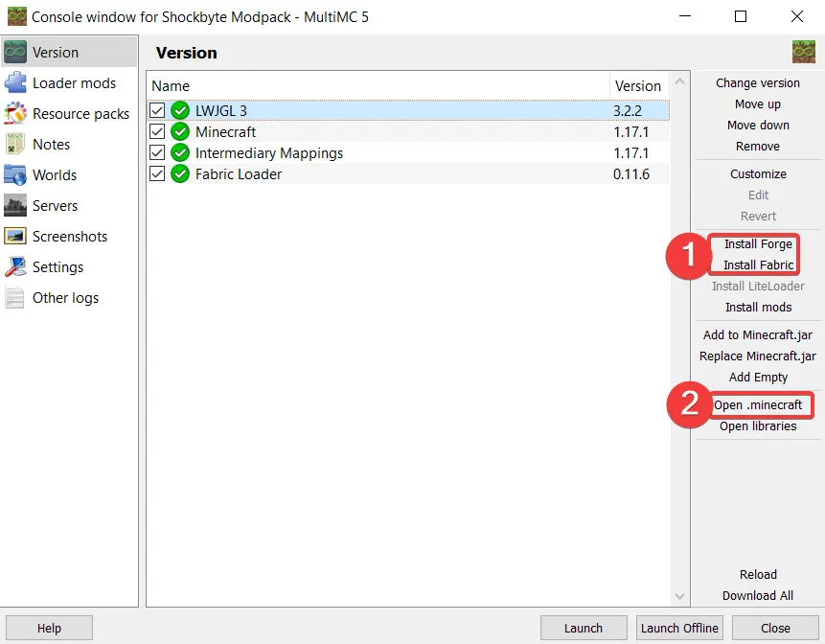Select the LWJGL 3 row name

[x=221, y=111]
